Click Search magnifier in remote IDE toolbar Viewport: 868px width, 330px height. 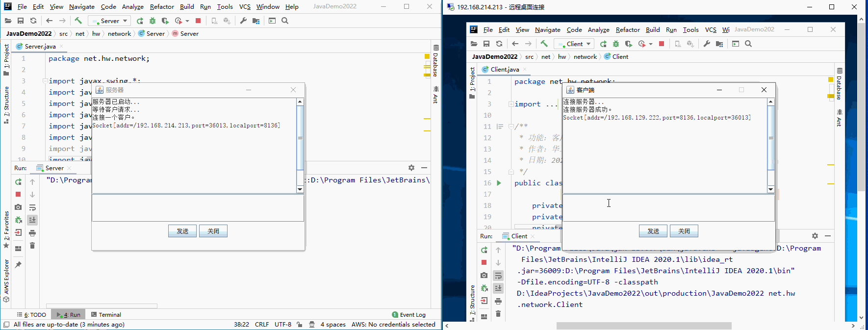pos(748,44)
